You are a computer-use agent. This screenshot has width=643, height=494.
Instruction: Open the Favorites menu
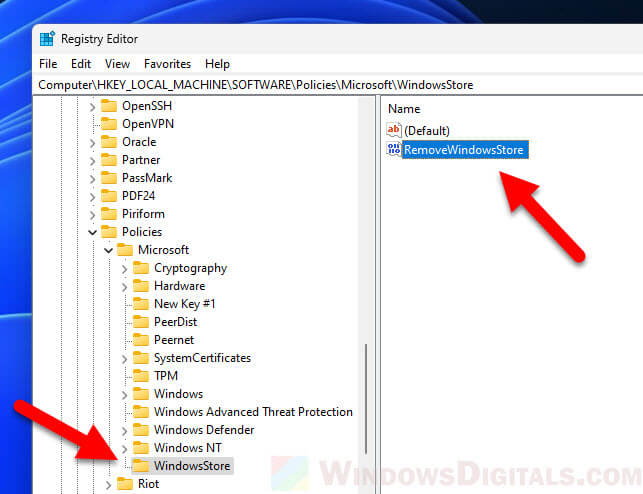tap(167, 64)
